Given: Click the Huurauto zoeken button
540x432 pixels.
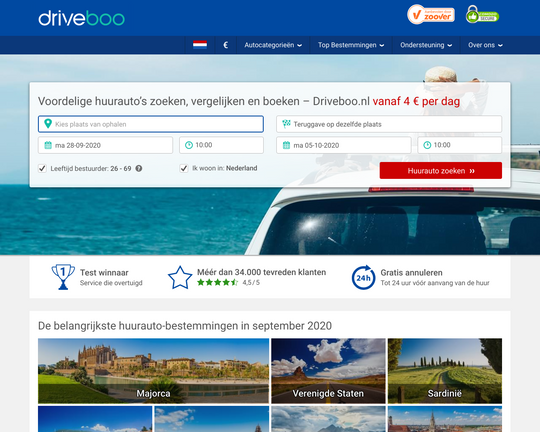Looking at the screenshot, I should [441, 171].
